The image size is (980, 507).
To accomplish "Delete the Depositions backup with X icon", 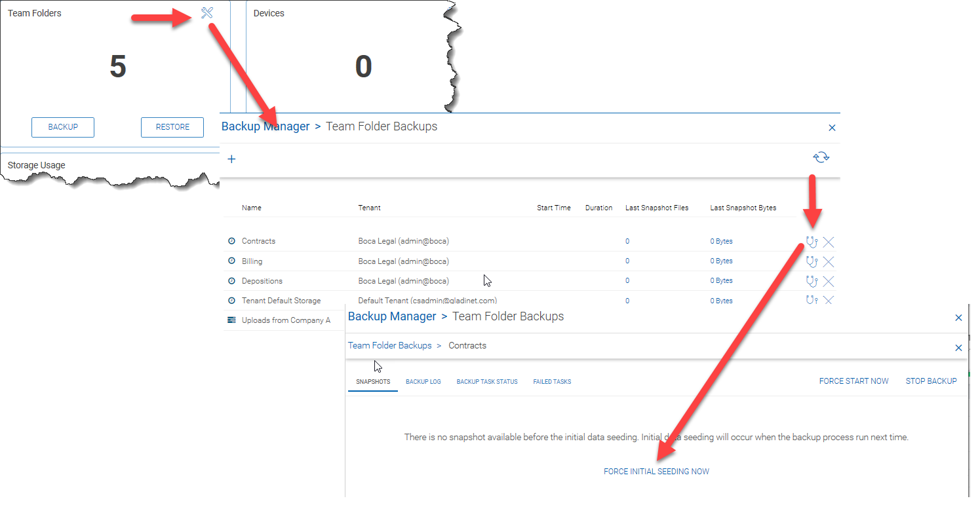I will [829, 282].
